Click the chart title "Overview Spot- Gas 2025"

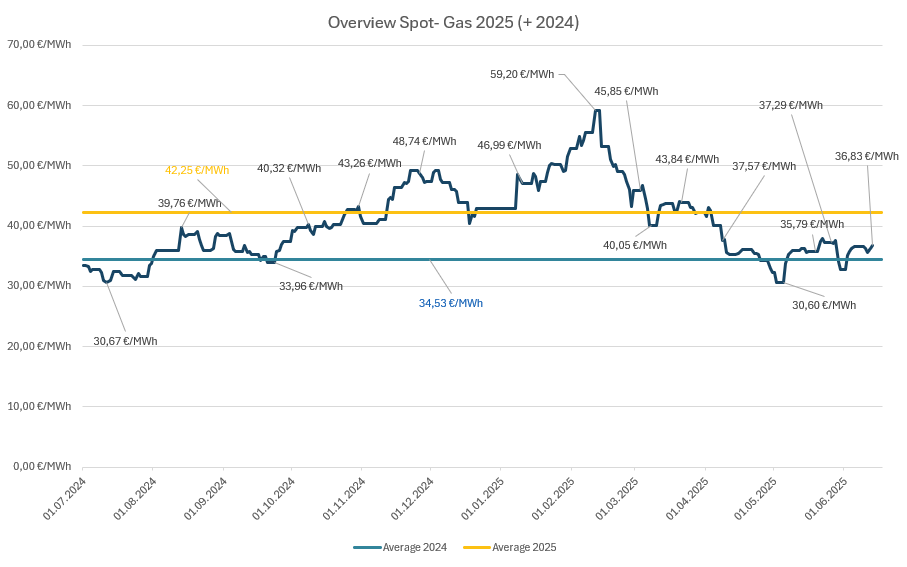coord(453,22)
